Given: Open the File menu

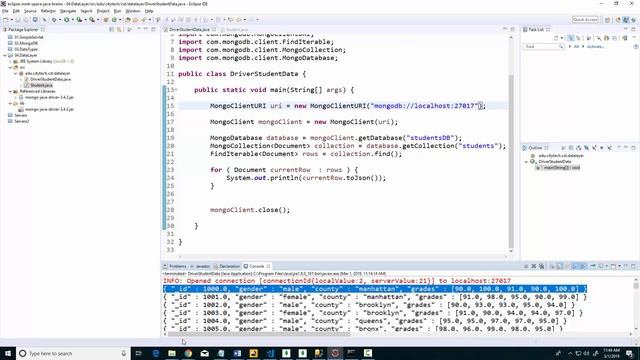Looking at the screenshot, I should coord(5,11).
